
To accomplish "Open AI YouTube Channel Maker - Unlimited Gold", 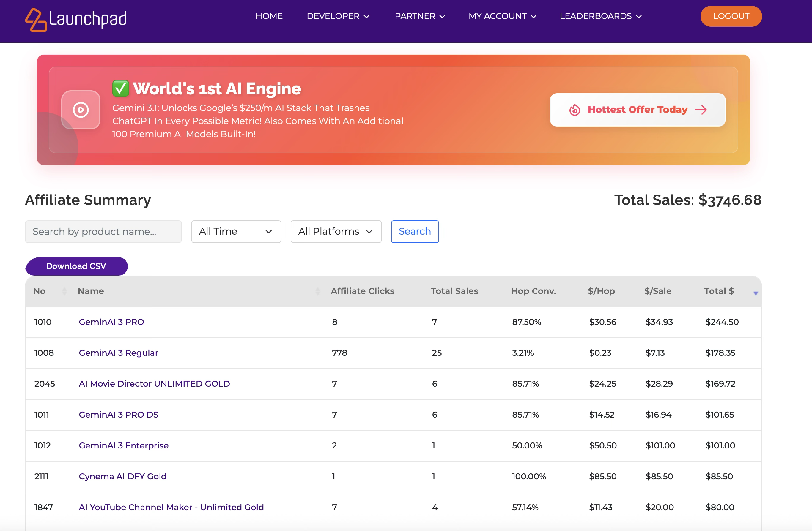I will point(171,507).
